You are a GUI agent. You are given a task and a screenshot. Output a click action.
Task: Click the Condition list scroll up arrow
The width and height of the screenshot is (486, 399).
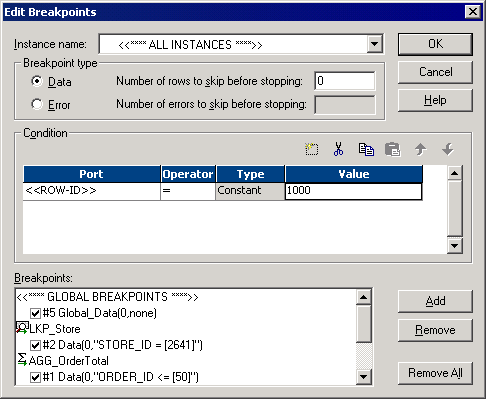tap(455, 173)
